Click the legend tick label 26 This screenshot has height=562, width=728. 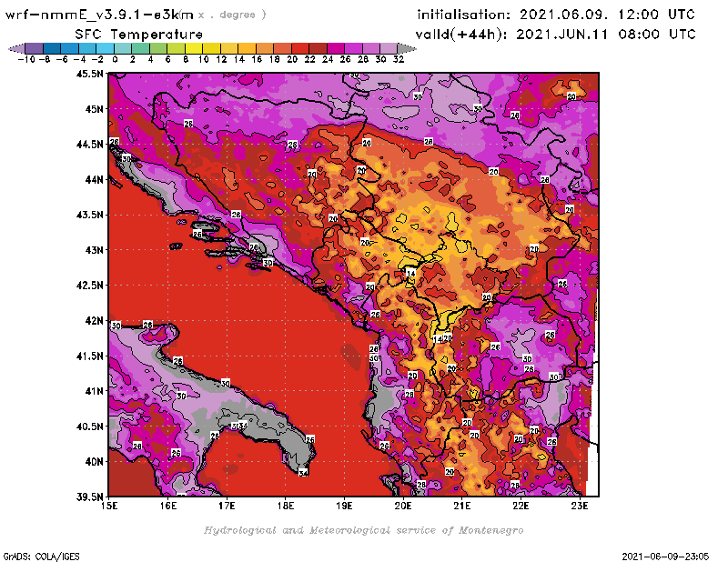click(345, 59)
